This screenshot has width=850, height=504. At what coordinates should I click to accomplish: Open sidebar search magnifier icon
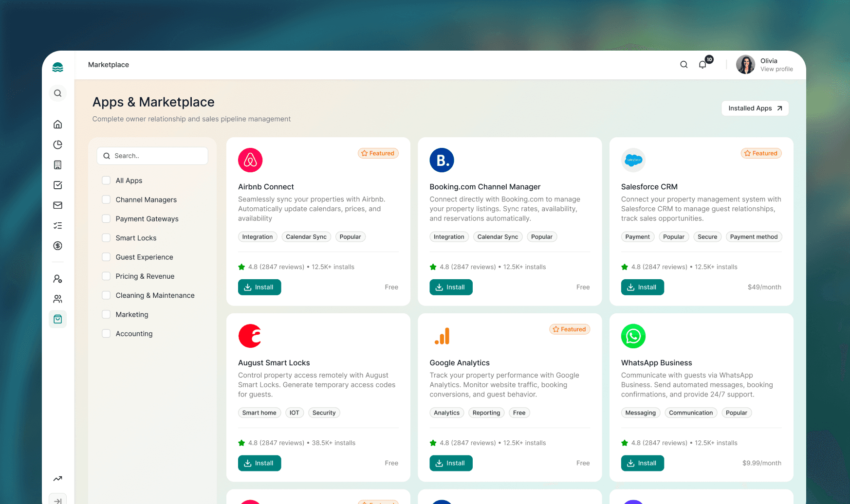pos(57,93)
